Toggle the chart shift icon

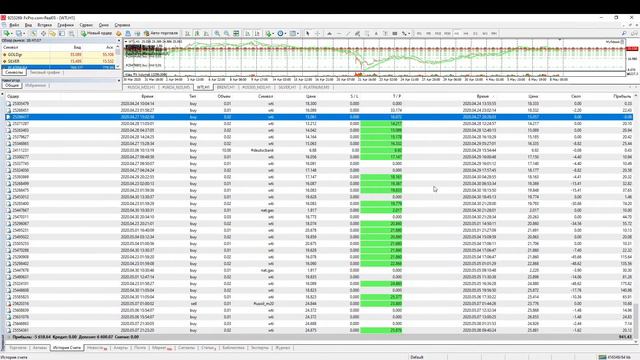[257, 33]
